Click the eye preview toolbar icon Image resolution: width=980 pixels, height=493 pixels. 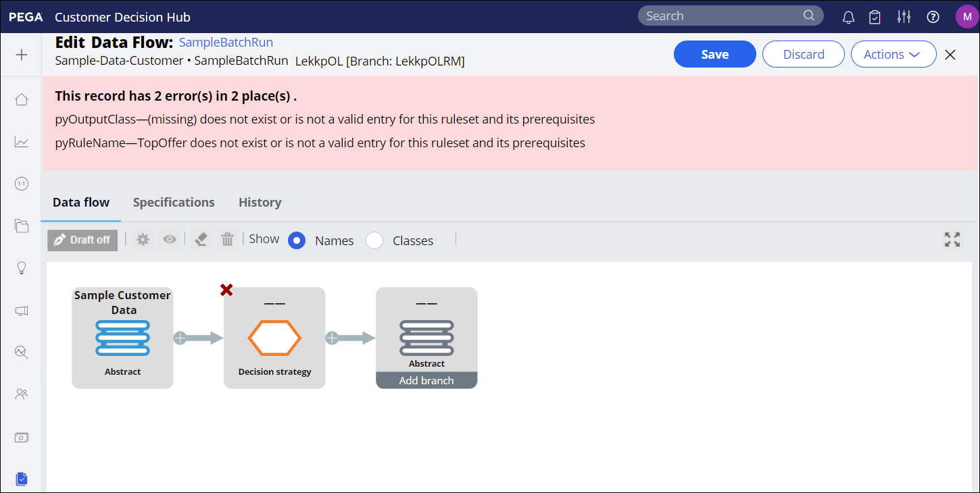coord(170,240)
